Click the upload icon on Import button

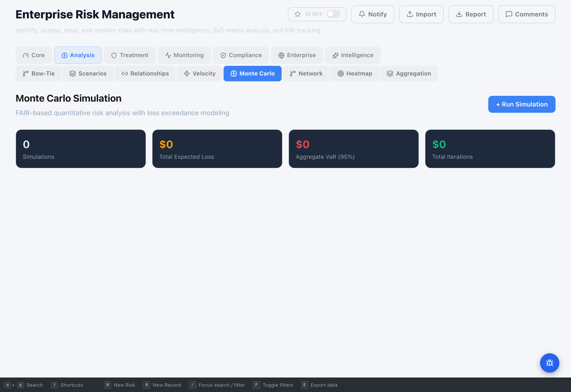(410, 14)
